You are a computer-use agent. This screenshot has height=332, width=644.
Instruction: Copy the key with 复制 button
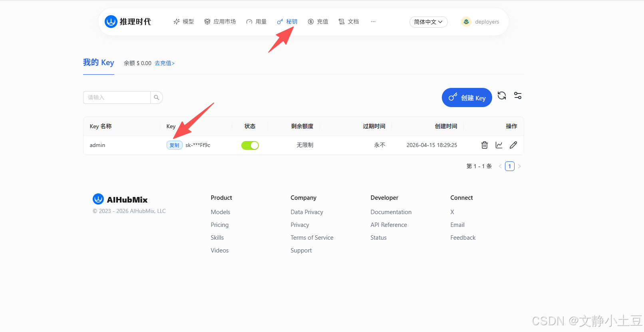click(175, 145)
